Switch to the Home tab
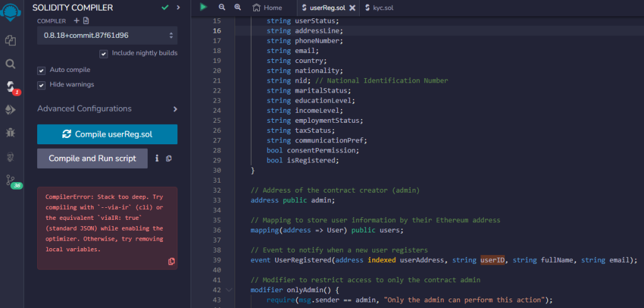 point(267,8)
